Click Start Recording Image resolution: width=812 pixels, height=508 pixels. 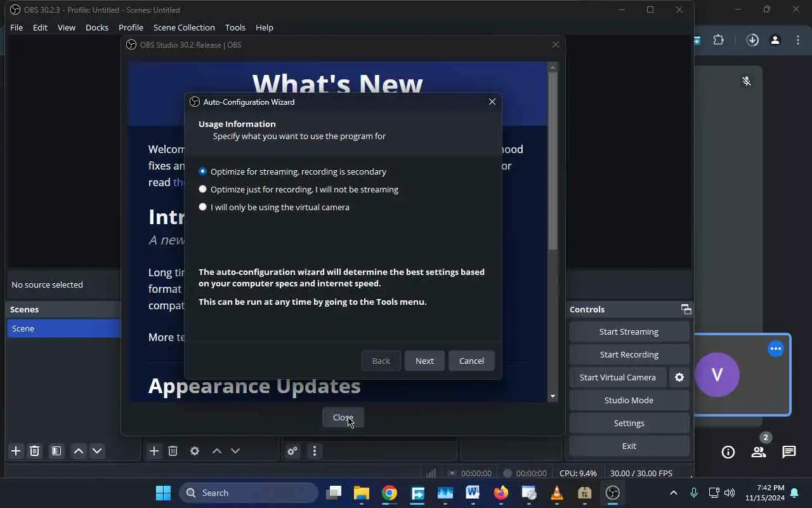point(629,354)
